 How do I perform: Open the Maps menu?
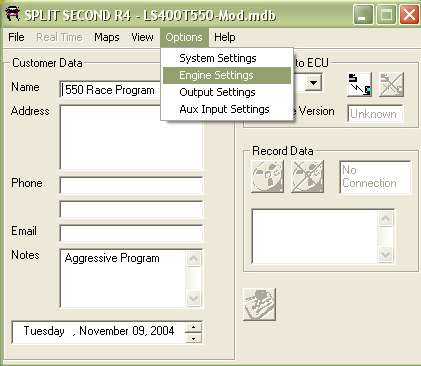[107, 37]
